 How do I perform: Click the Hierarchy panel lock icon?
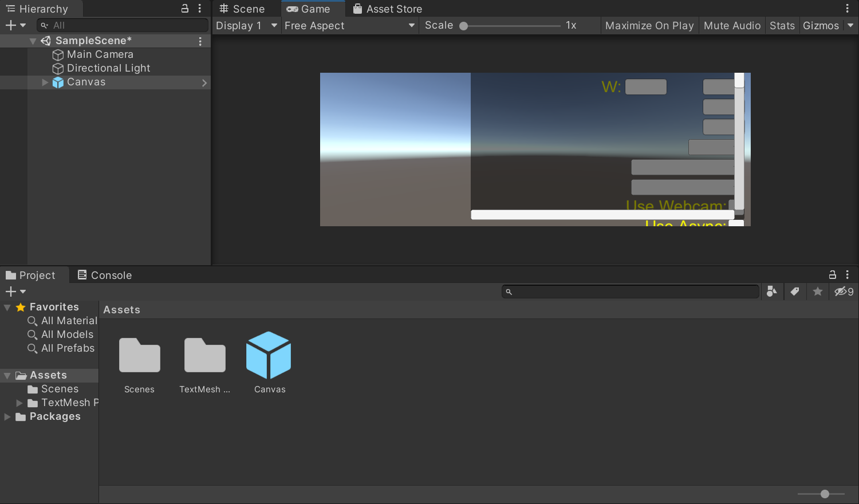185,9
